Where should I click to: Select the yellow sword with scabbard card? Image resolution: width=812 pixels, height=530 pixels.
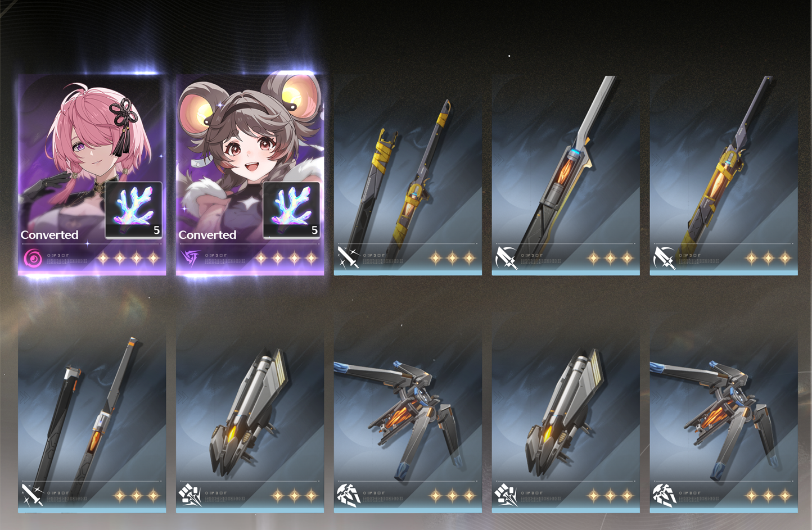tap(408, 175)
